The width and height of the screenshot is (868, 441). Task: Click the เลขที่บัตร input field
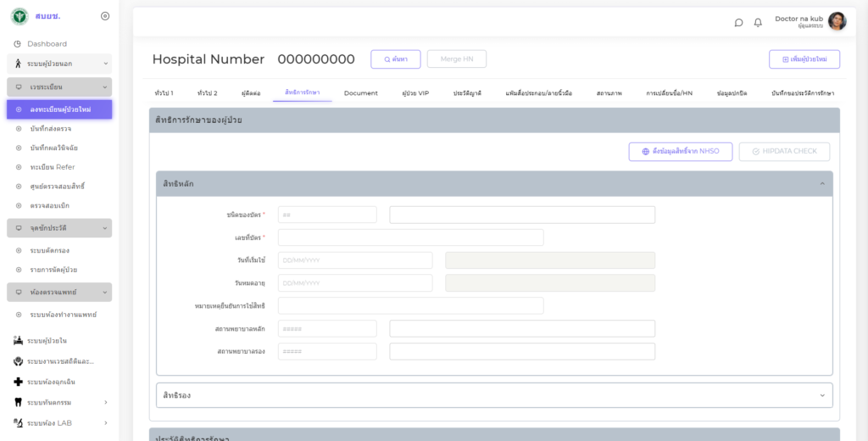pyautogui.click(x=410, y=237)
